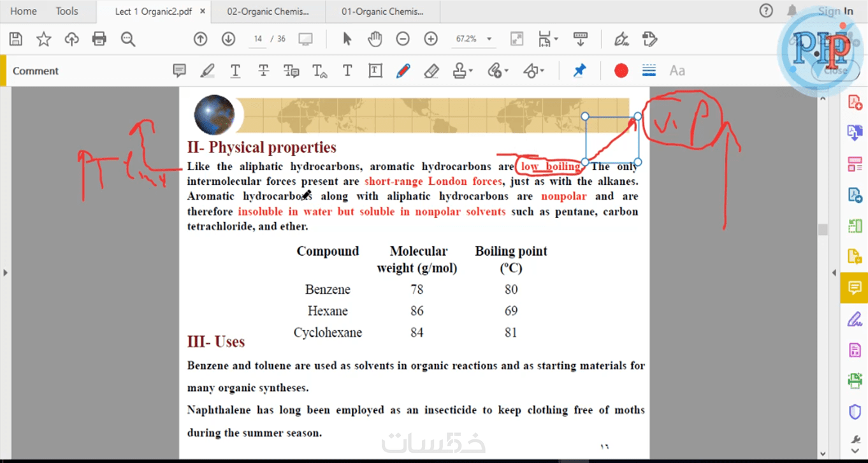The height and width of the screenshot is (463, 868).
Task: Select the Text box tool
Action: [375, 71]
